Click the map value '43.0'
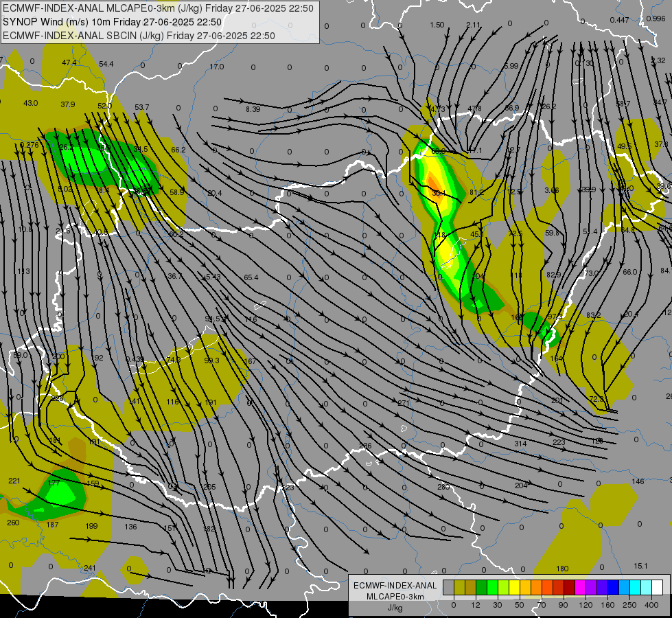The width and height of the screenshot is (672, 618). [x=30, y=103]
